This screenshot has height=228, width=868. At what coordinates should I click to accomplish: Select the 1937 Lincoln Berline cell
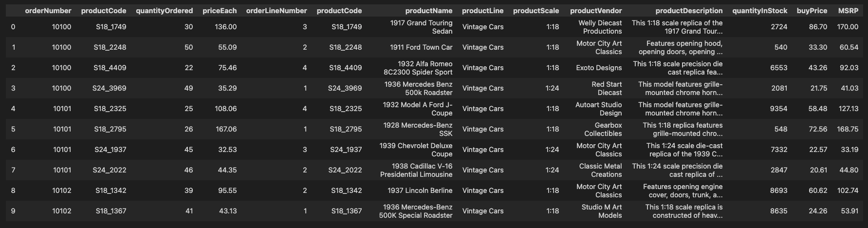pos(420,190)
